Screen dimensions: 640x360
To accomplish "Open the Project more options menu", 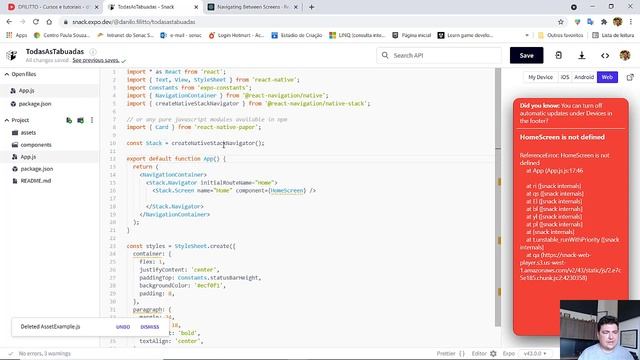I will 92,120.
